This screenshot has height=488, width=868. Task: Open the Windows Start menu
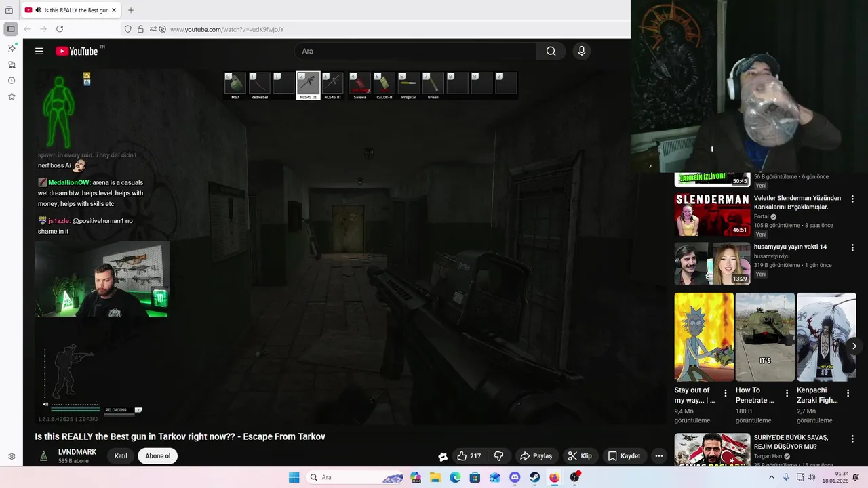pyautogui.click(x=294, y=478)
